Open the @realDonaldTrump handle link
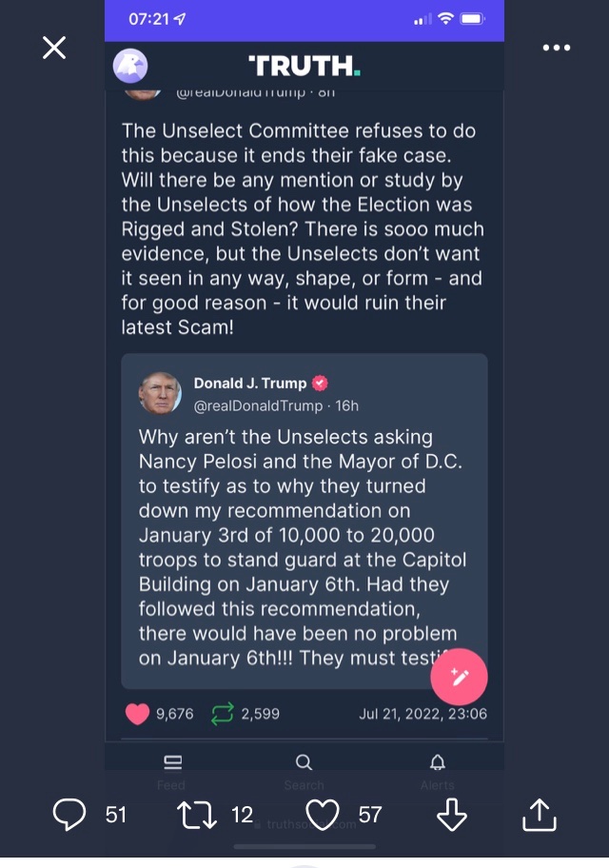The width and height of the screenshot is (609, 868). 258,405
